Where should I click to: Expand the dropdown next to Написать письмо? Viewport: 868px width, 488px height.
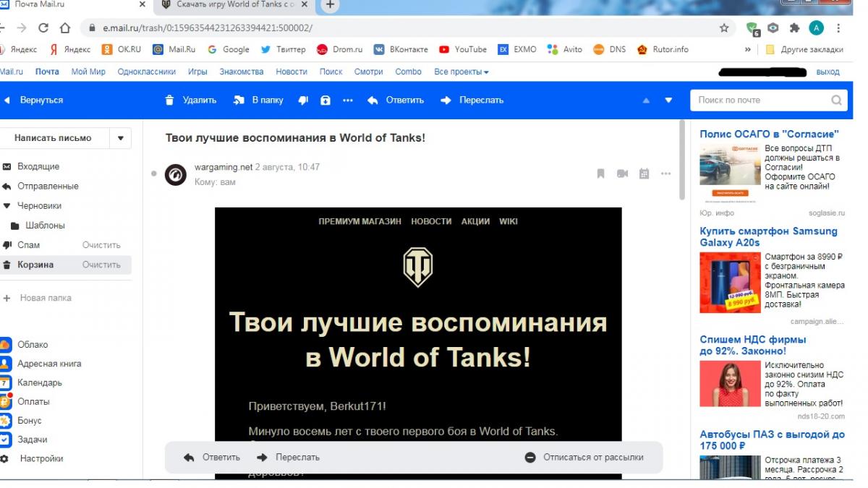tap(120, 138)
